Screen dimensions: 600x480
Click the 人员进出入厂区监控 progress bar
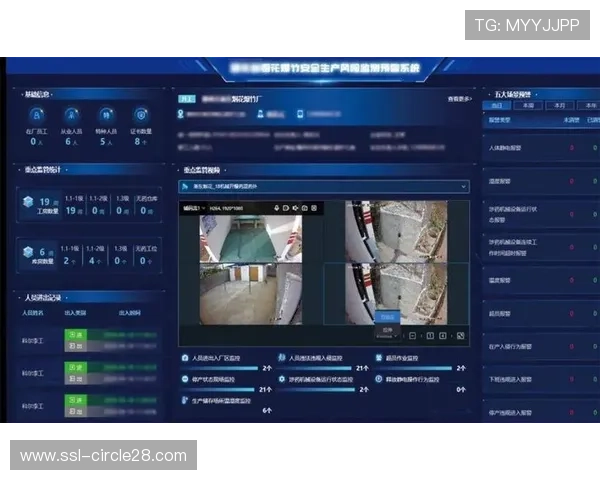[x=227, y=363]
